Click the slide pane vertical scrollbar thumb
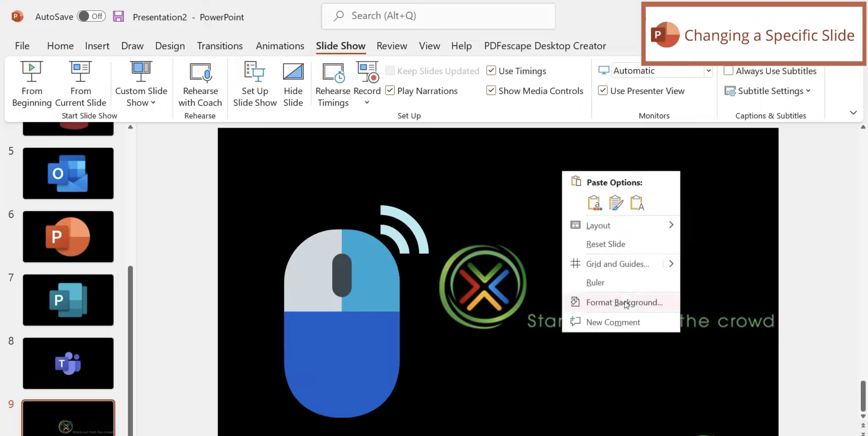Viewport: 868px width, 436px height. pyautogui.click(x=863, y=396)
